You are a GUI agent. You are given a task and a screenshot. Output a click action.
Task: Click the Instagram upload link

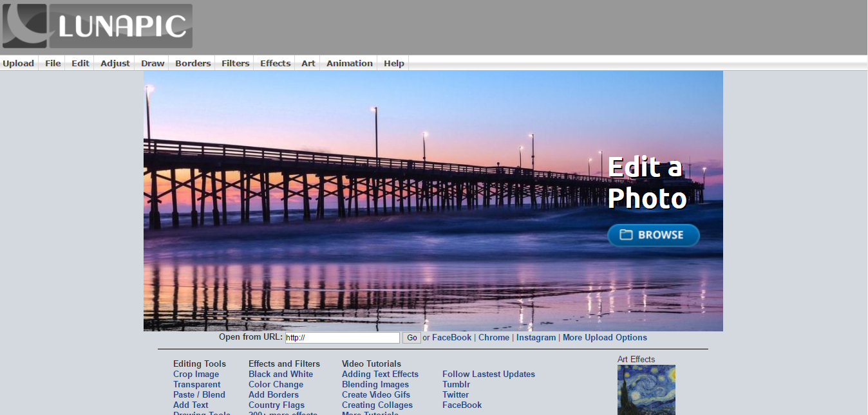(536, 338)
